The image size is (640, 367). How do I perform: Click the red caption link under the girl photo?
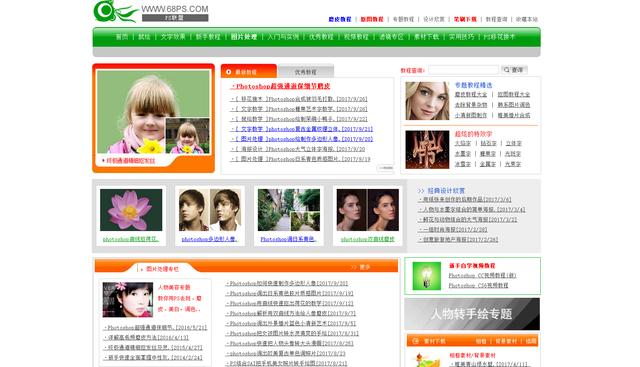[x=131, y=161]
